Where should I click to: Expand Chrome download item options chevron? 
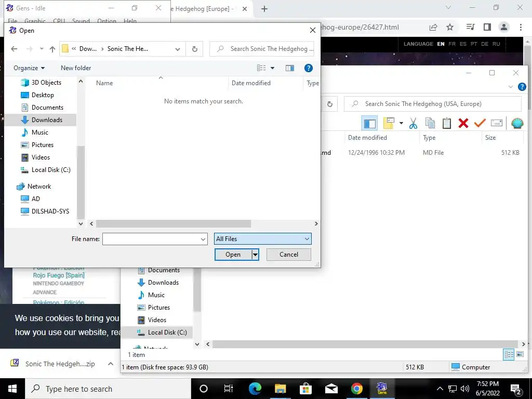110,364
